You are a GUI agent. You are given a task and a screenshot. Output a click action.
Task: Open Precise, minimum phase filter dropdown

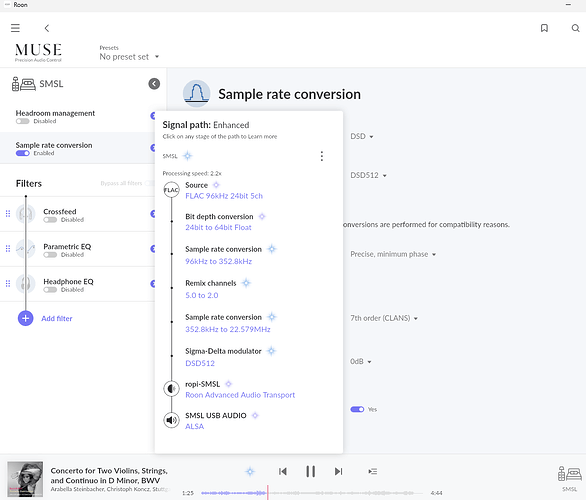(x=393, y=254)
